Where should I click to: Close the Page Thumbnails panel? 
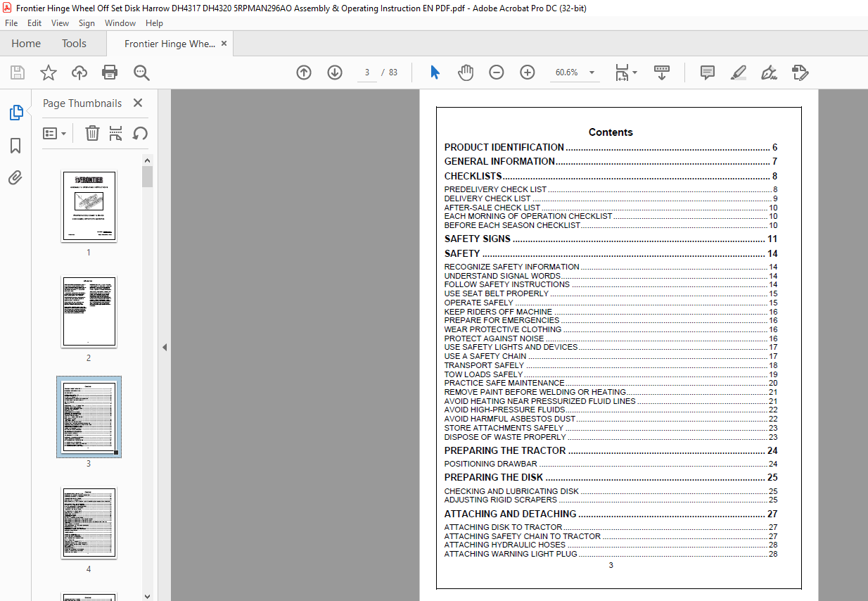coord(138,103)
